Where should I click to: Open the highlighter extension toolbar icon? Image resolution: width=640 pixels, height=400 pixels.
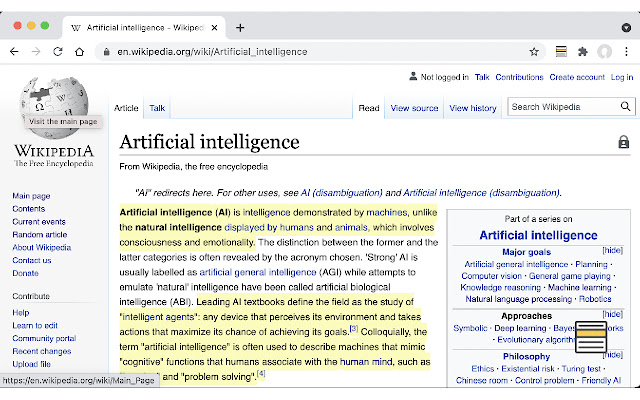point(561,51)
